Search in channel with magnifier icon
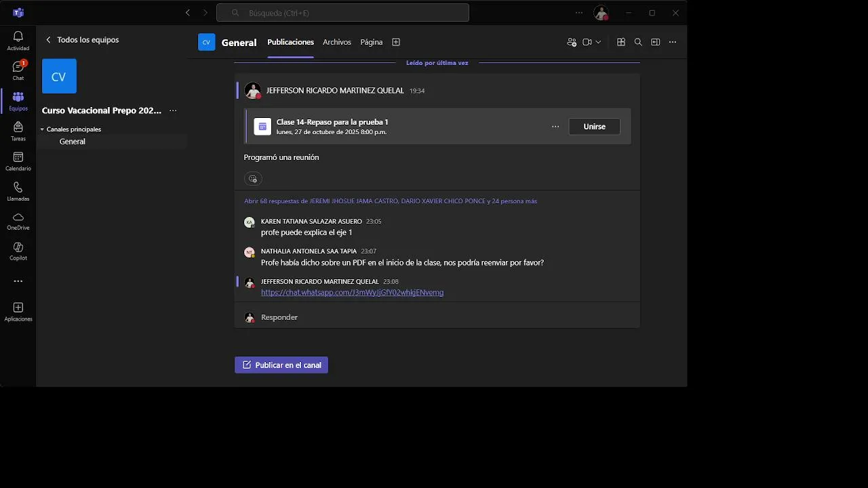The height and width of the screenshot is (488, 868). (638, 42)
